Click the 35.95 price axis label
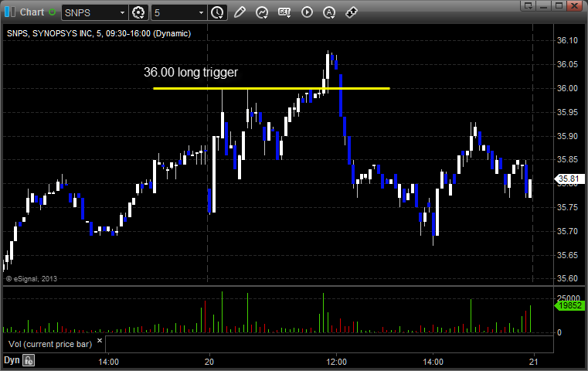Image resolution: width=588 pixels, height=371 pixels. 567,112
